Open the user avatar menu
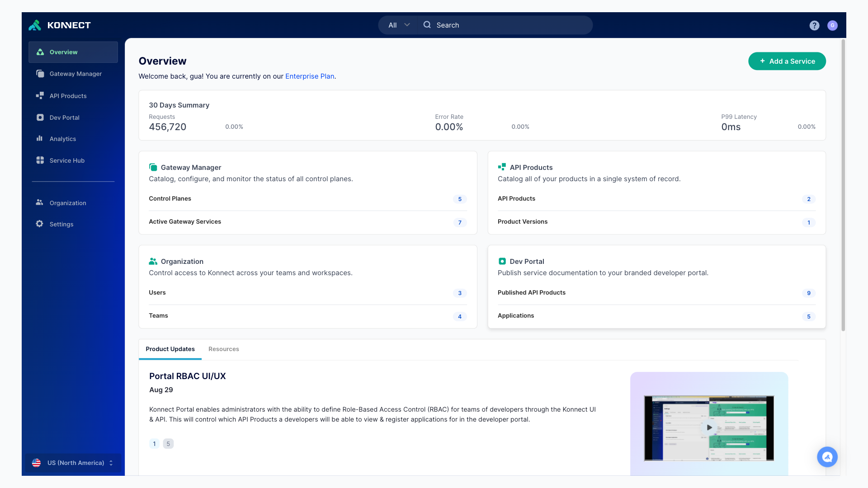The width and height of the screenshot is (868, 488). (x=832, y=25)
